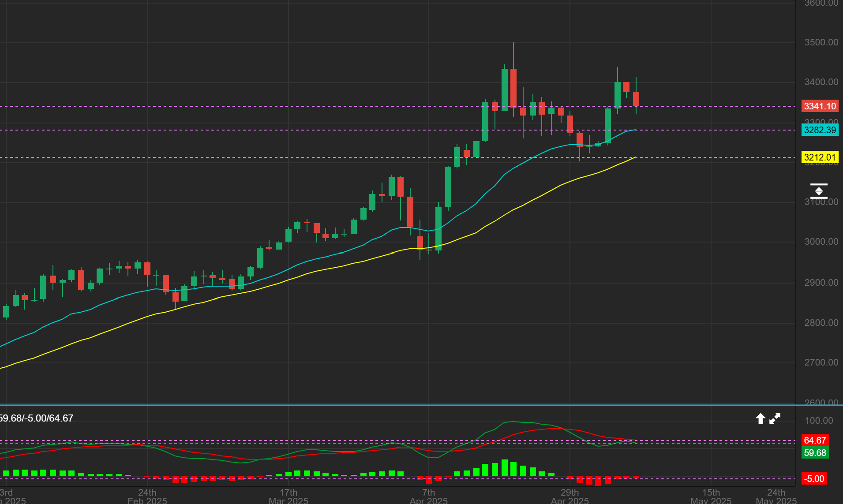
Task: Select the yellow 3212.01 moving average label
Action: click(x=820, y=157)
